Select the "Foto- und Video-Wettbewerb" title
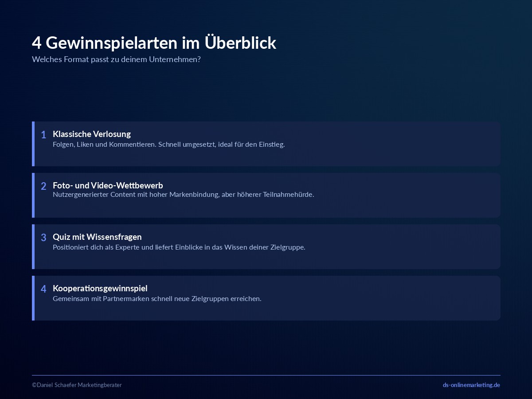The image size is (532, 399). click(108, 185)
